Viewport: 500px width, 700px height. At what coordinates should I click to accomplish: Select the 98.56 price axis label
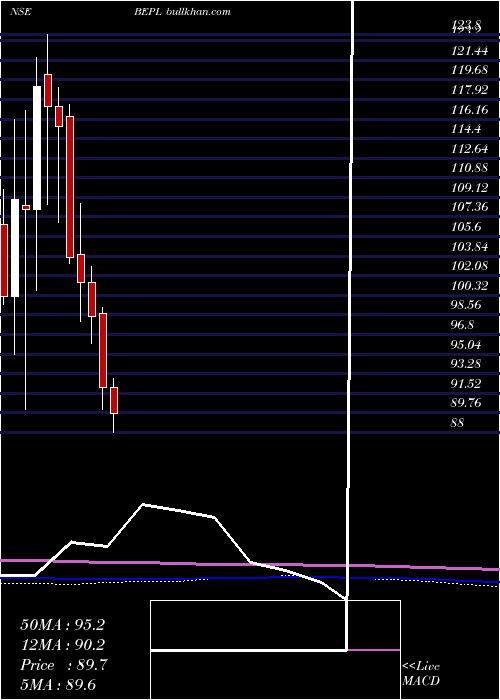click(x=466, y=305)
